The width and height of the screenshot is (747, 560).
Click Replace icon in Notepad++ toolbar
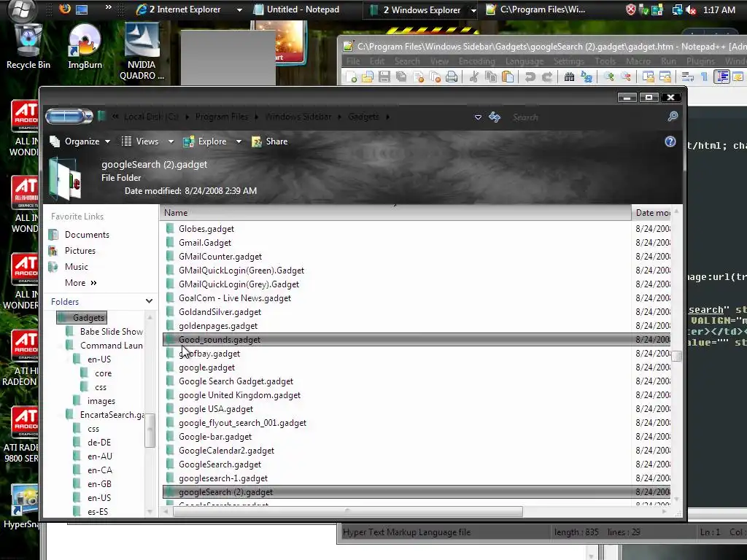pyautogui.click(x=587, y=77)
